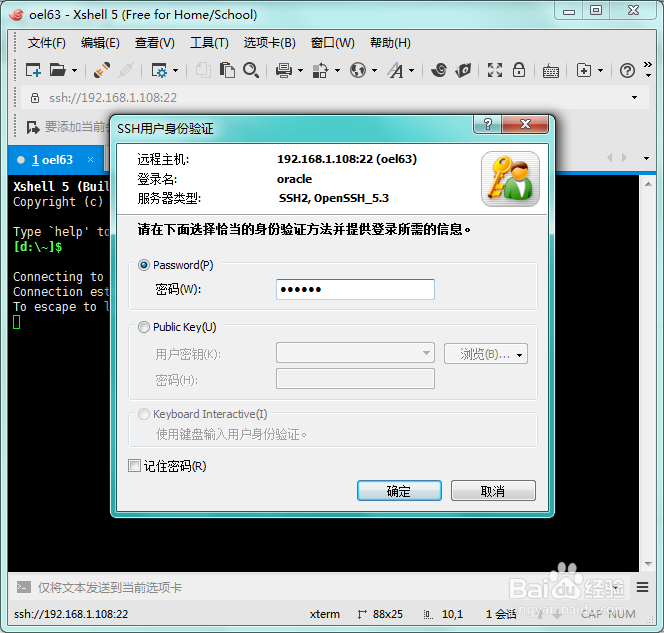Click the New session toolbar icon
664x633 pixels.
click(x=33, y=70)
